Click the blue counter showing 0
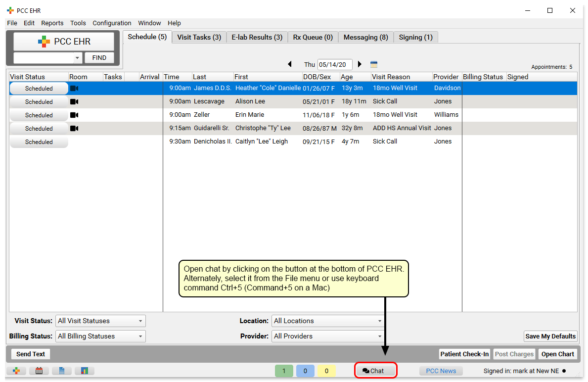Screen dimensions: 588x382 305,371
